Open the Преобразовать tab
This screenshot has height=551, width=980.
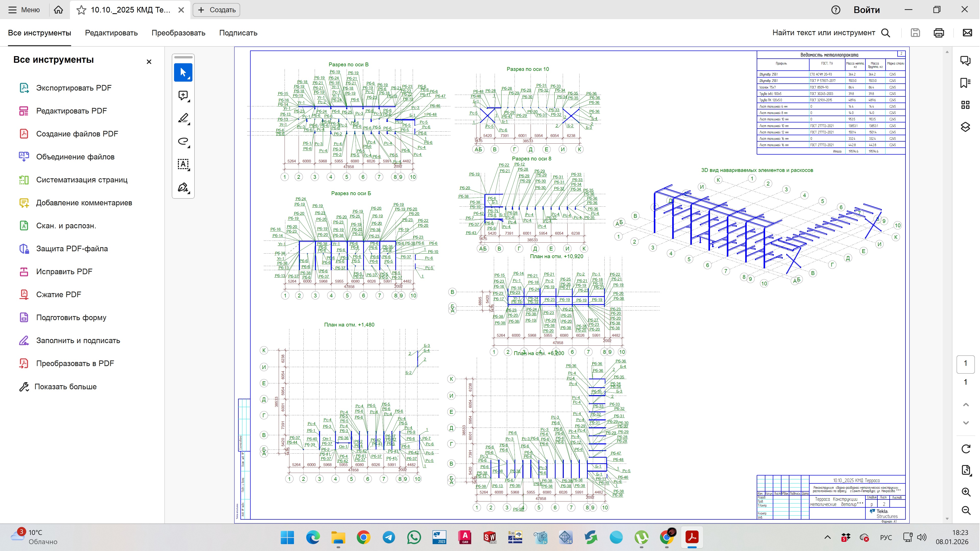click(178, 33)
